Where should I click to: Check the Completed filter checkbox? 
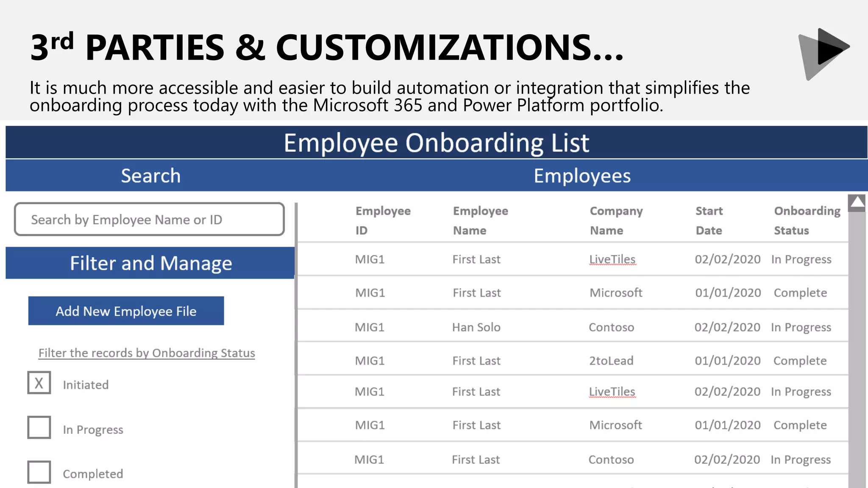point(39,472)
